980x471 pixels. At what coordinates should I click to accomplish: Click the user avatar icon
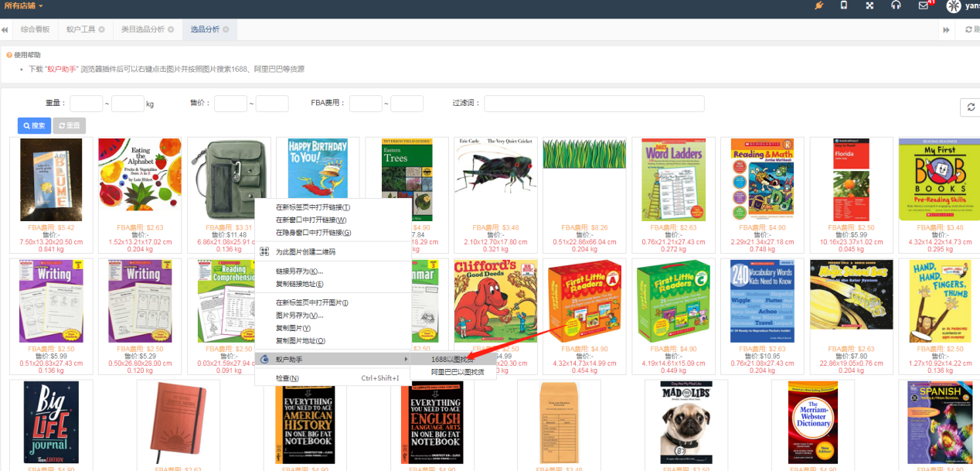[x=953, y=6]
